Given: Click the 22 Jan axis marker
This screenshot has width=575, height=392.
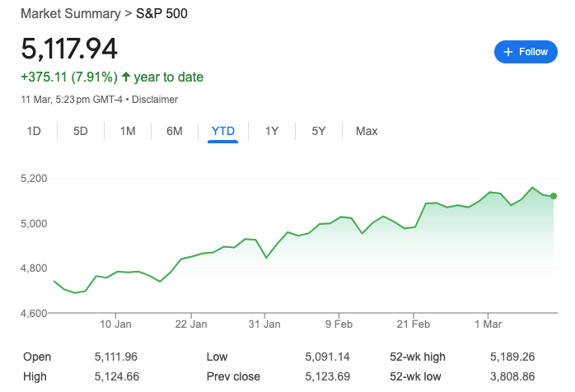Looking at the screenshot, I should click(191, 324).
